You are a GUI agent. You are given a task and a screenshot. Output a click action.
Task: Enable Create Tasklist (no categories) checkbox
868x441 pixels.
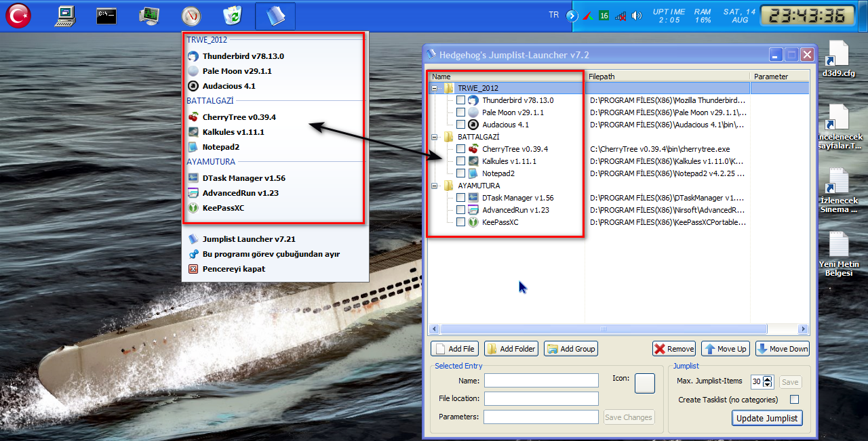tap(795, 400)
